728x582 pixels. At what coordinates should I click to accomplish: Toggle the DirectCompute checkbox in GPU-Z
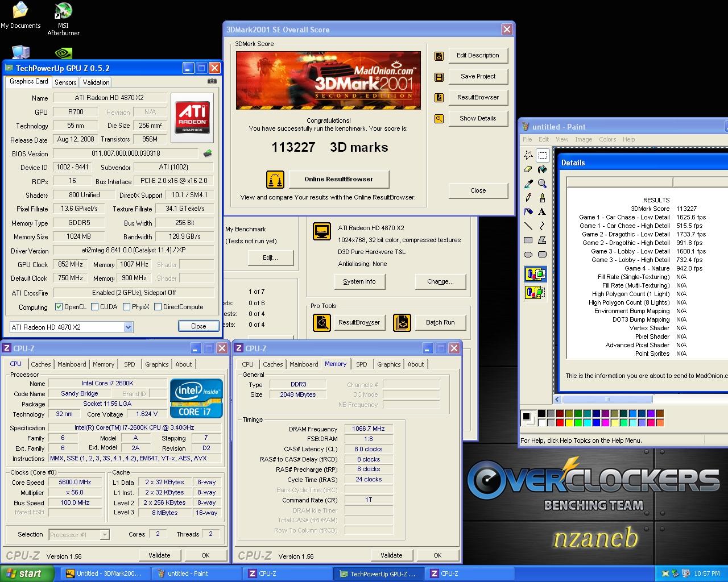point(158,307)
